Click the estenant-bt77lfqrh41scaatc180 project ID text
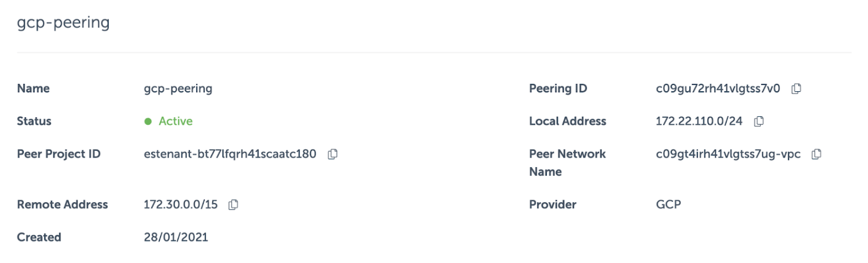 (230, 154)
